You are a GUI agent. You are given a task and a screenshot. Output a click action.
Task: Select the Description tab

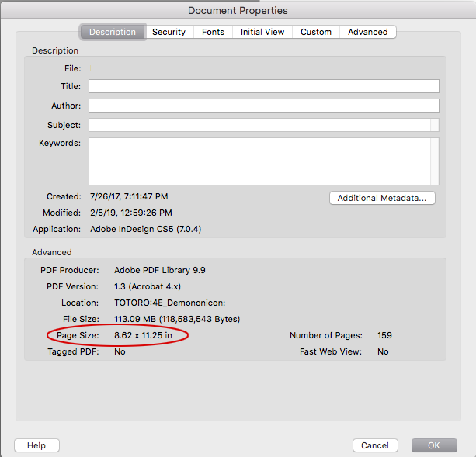(113, 32)
